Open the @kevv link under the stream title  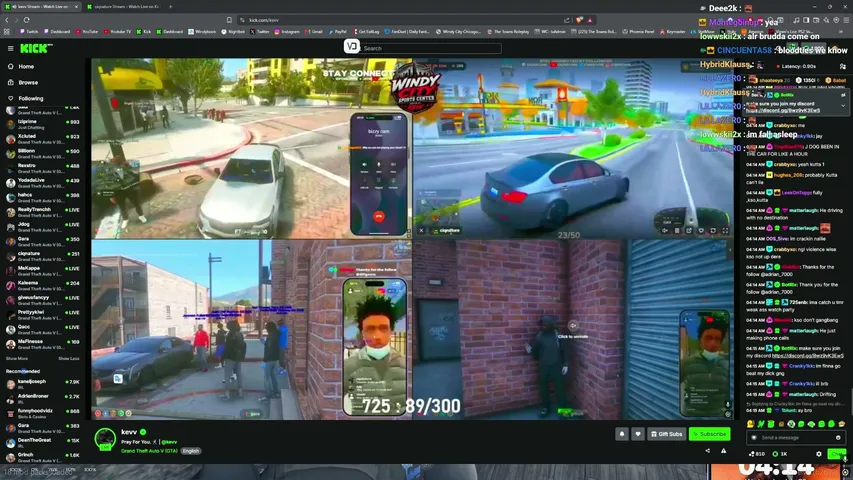point(169,442)
